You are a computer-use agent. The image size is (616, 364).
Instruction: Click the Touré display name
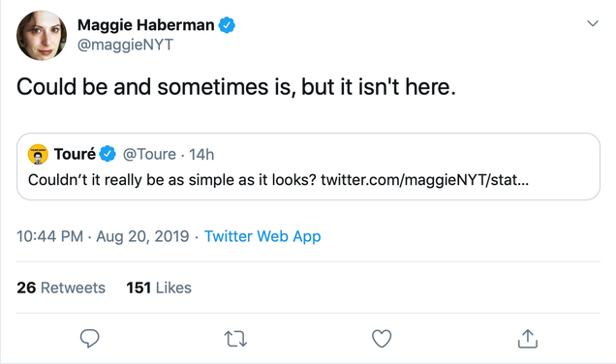click(x=75, y=154)
